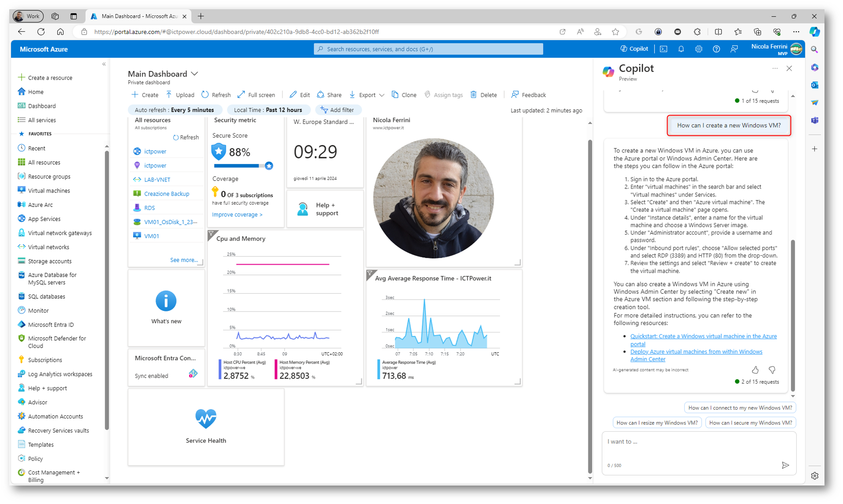The width and height of the screenshot is (843, 504).
Task: Click the Secure Score progress bar
Action: click(243, 166)
